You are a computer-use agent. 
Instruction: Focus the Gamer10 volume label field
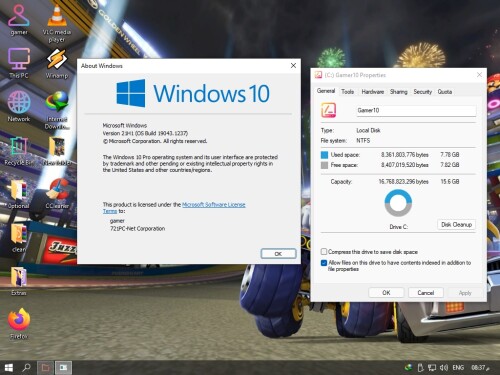coord(416,110)
